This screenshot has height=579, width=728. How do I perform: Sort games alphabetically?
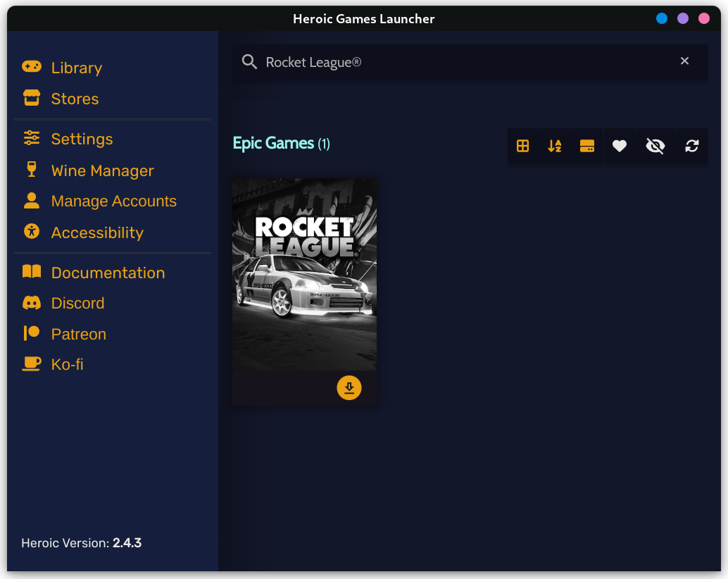tap(554, 146)
